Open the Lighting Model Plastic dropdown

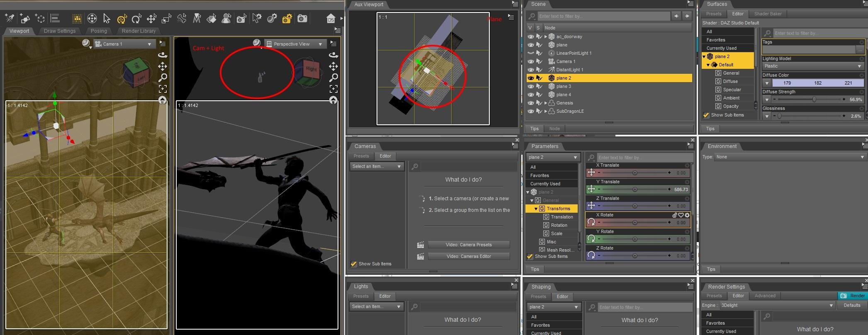pos(813,66)
